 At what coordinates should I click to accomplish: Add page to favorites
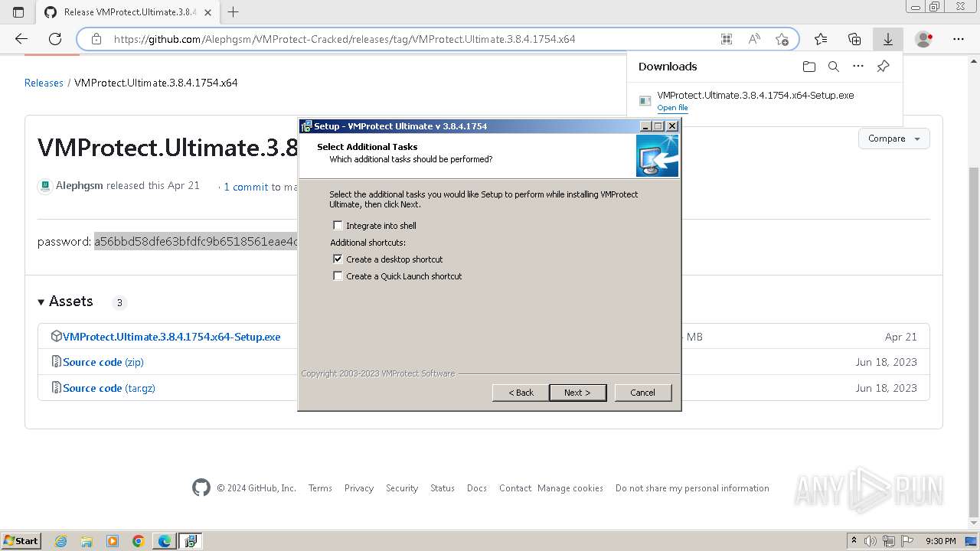(782, 39)
